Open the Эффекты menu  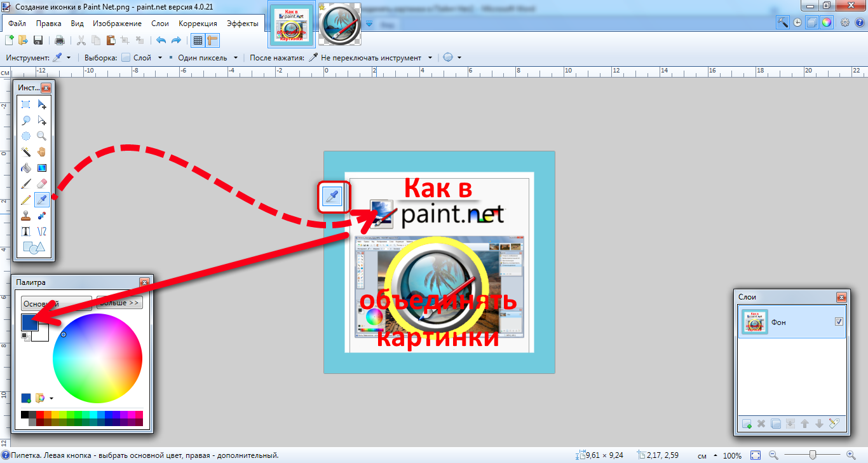[x=242, y=24]
